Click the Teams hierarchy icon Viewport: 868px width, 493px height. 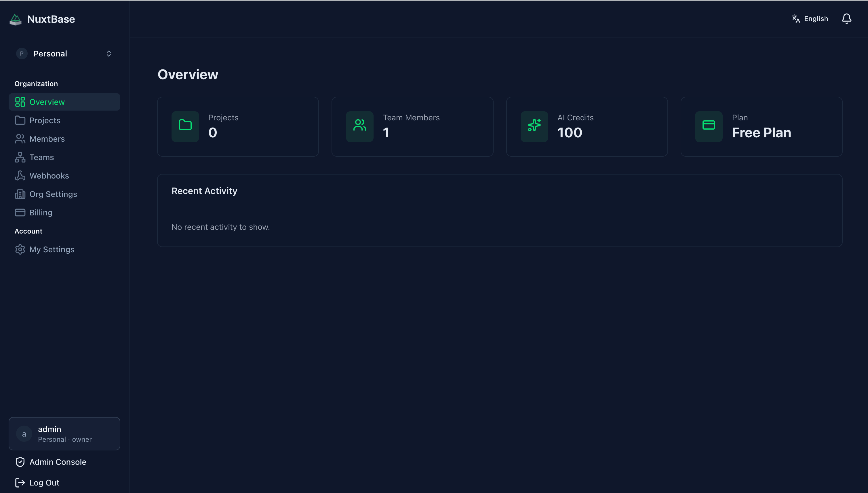[20, 157]
